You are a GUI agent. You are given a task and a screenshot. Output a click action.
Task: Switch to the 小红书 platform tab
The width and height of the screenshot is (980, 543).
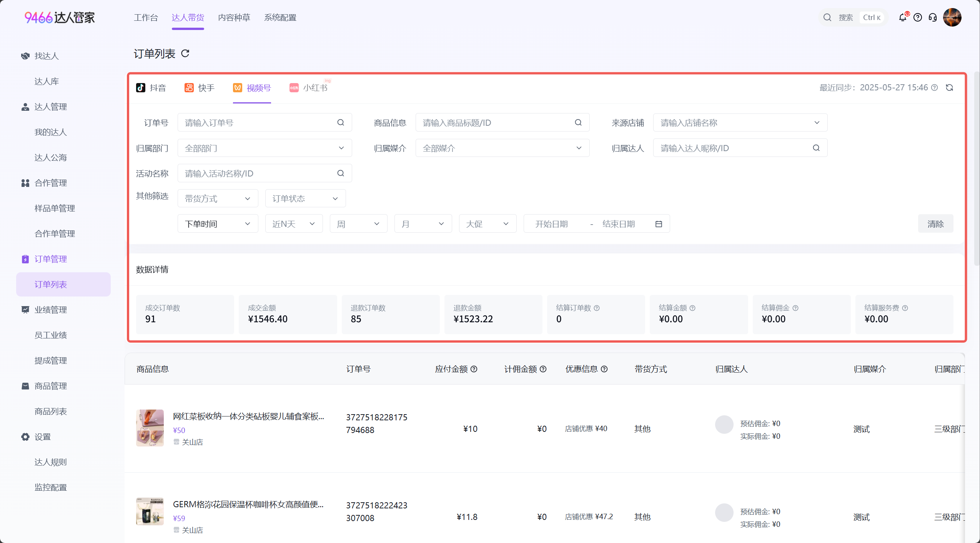pos(309,88)
